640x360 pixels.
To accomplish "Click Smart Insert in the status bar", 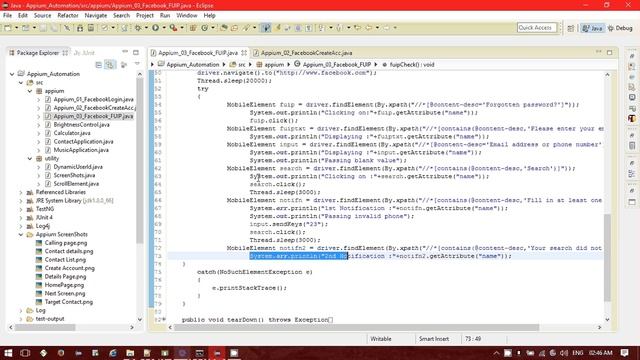I will coord(433,339).
